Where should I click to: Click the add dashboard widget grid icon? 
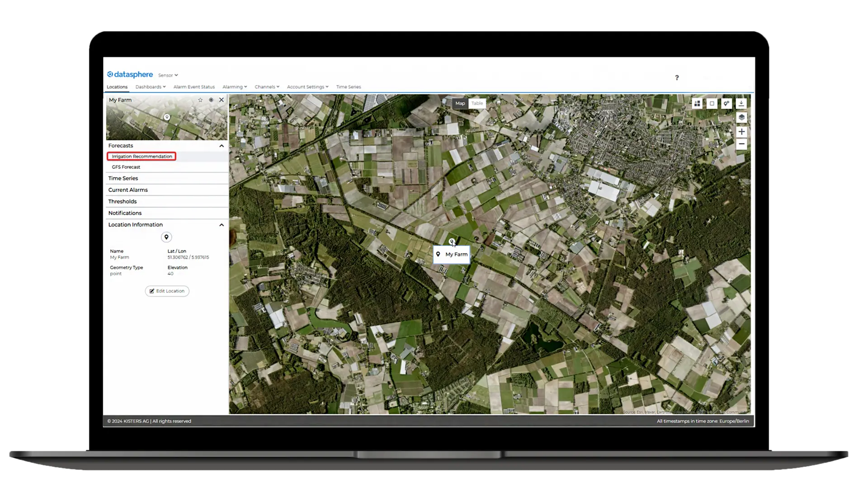(697, 104)
